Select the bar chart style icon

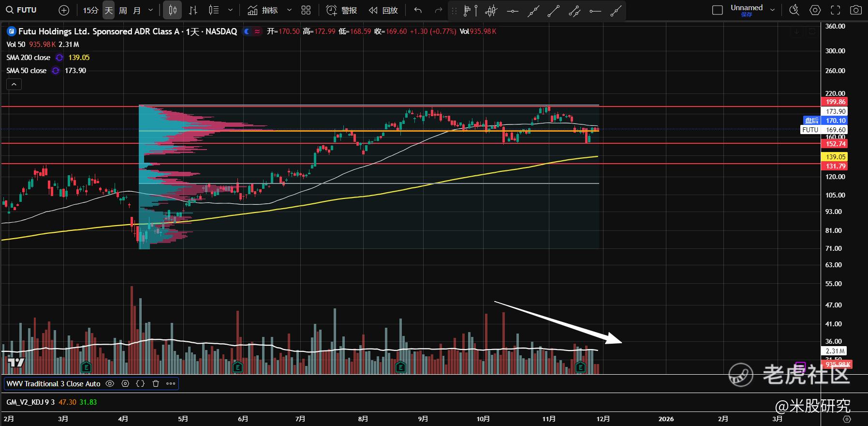[193, 10]
